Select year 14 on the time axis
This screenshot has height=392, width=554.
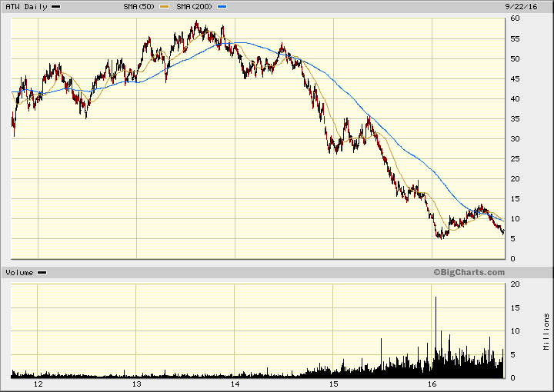tap(235, 384)
